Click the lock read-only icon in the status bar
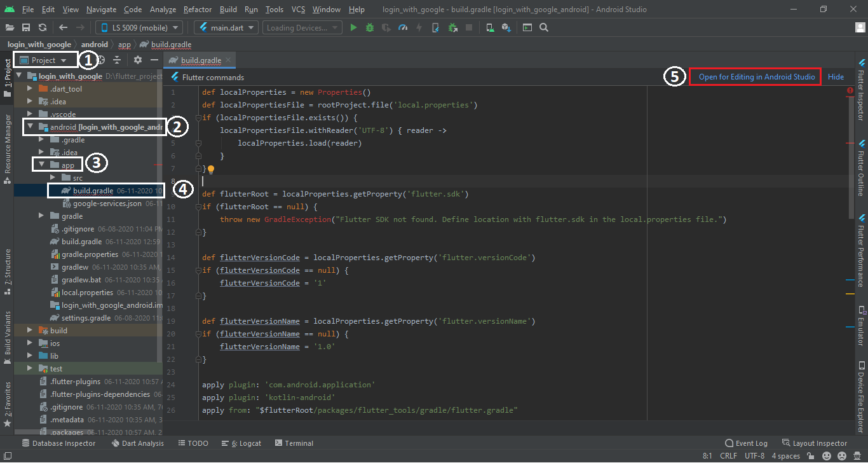 tap(811, 456)
